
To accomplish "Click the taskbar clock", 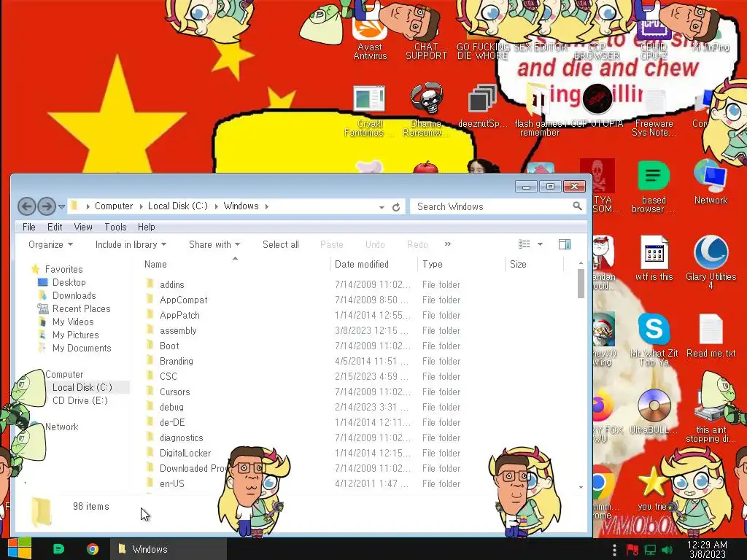I will pos(708,550).
